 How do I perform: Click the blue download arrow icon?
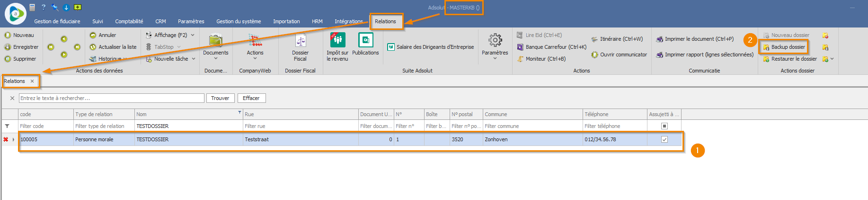[x=66, y=7]
